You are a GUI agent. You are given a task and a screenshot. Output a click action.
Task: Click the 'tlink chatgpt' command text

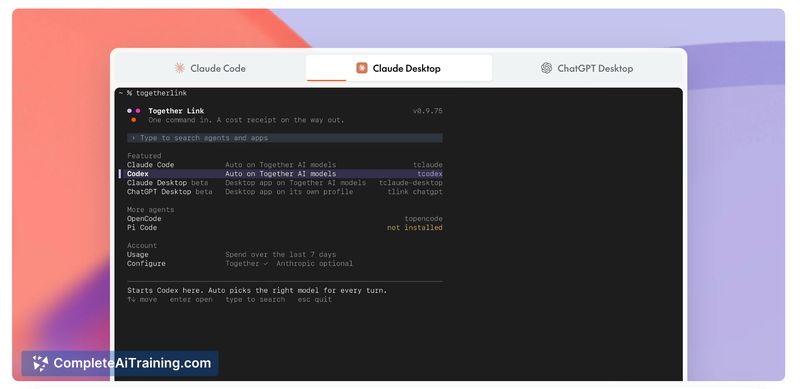(x=415, y=192)
